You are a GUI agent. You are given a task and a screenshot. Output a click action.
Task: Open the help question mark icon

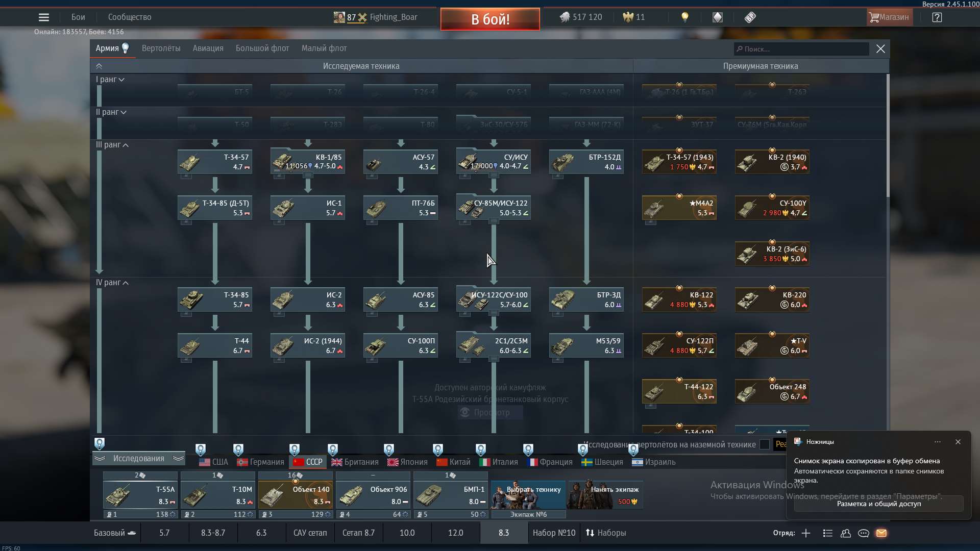pos(937,17)
